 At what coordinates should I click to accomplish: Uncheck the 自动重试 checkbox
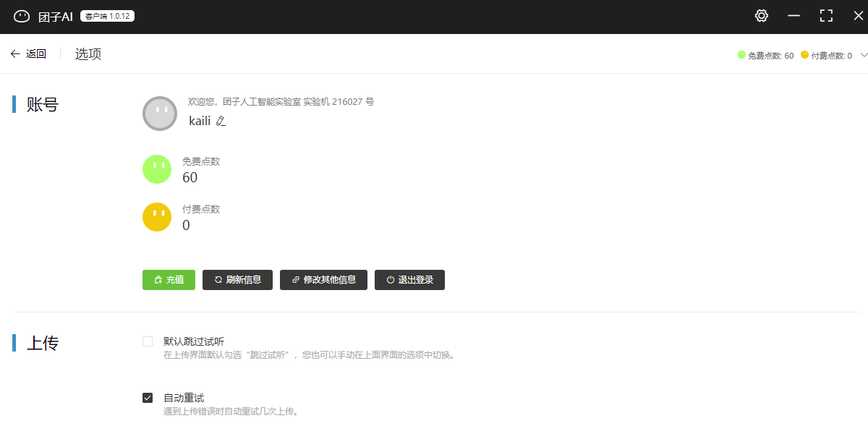coord(148,398)
